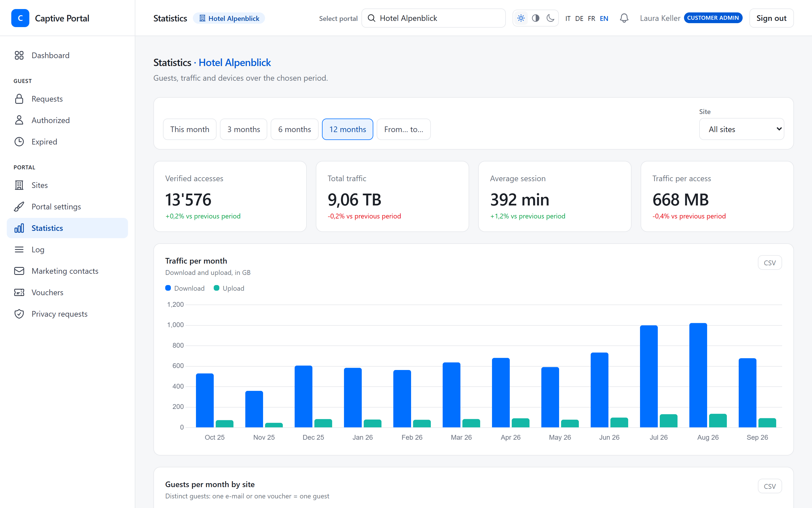Open Vouchers in sidebar

pyautogui.click(x=67, y=293)
